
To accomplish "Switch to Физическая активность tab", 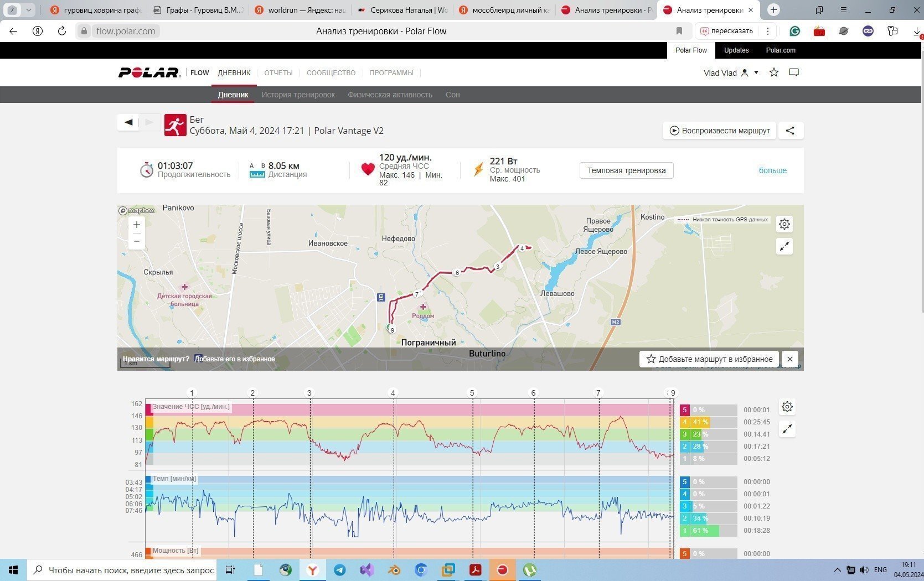I will 390,95.
